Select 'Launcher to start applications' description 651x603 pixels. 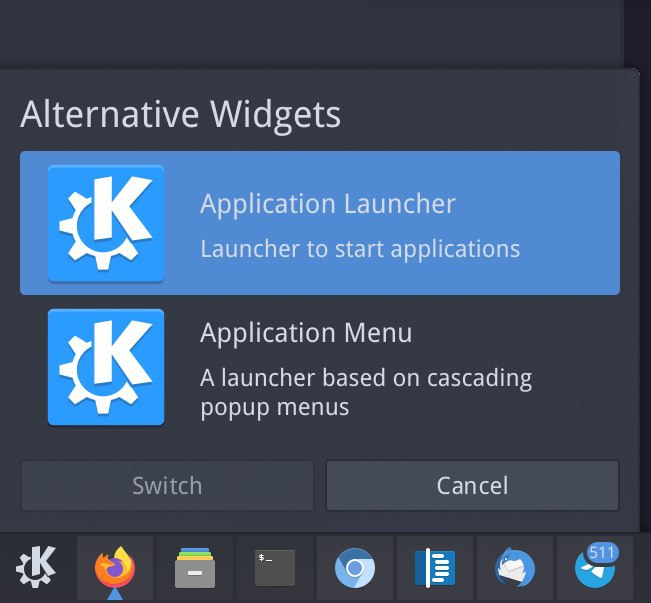[360, 249]
